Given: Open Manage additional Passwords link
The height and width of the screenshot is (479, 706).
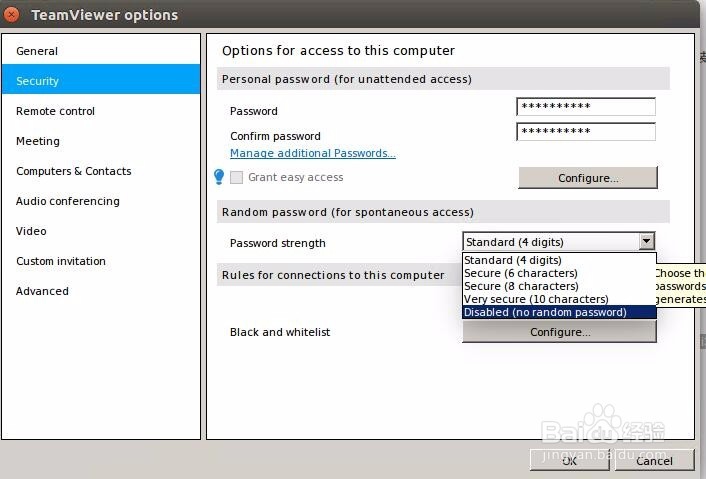Looking at the screenshot, I should pos(313,153).
